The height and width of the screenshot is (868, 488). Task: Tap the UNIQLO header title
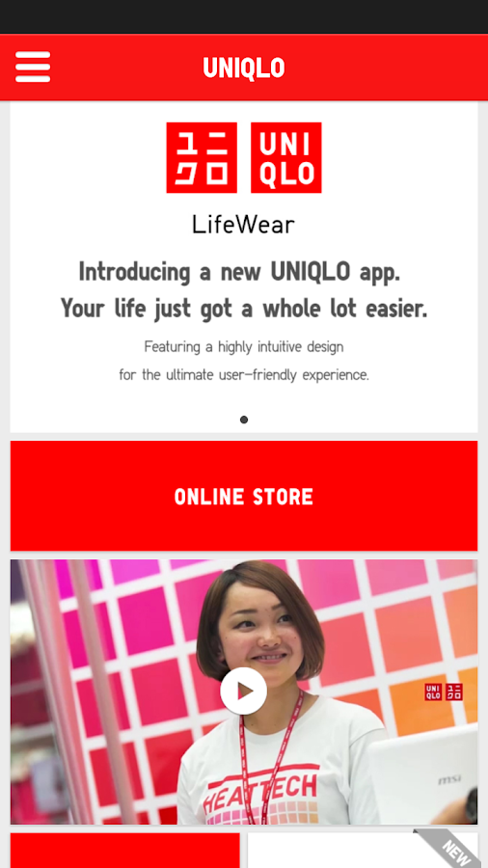[x=243, y=68]
